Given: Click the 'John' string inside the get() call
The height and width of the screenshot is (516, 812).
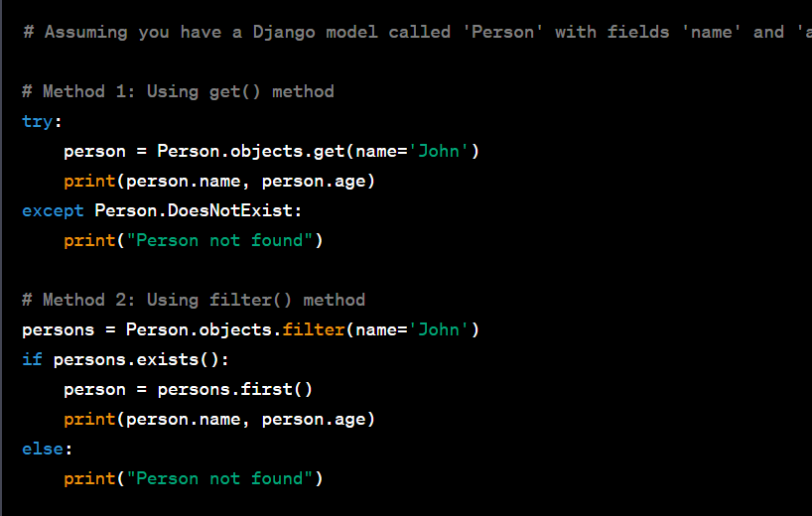Looking at the screenshot, I should pyautogui.click(x=438, y=151).
